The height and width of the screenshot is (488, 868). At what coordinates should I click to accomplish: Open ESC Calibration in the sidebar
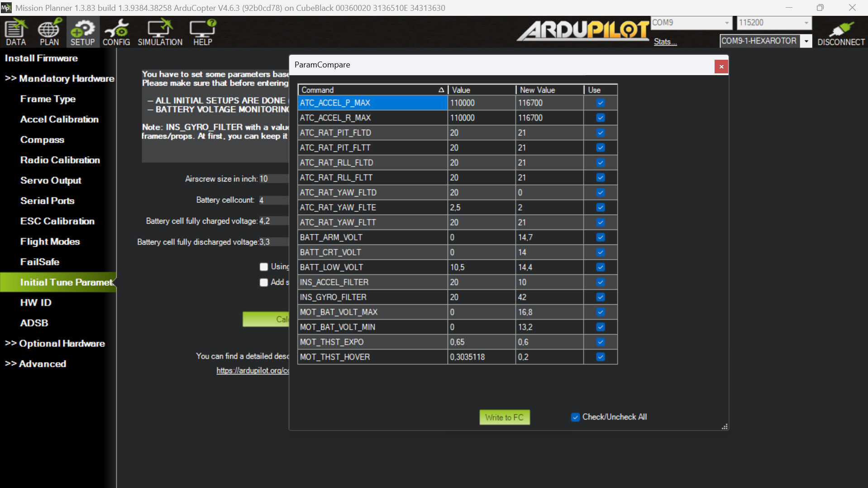[57, 221]
